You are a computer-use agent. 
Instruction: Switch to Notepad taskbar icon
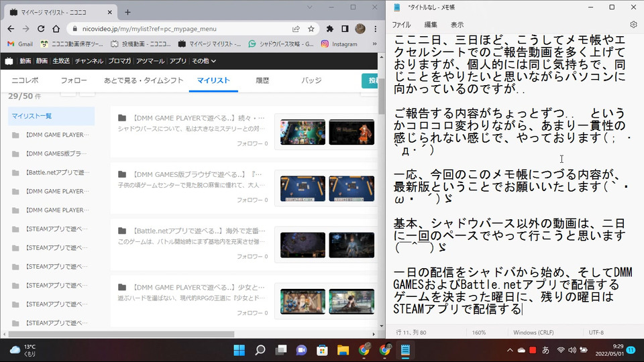click(x=405, y=350)
